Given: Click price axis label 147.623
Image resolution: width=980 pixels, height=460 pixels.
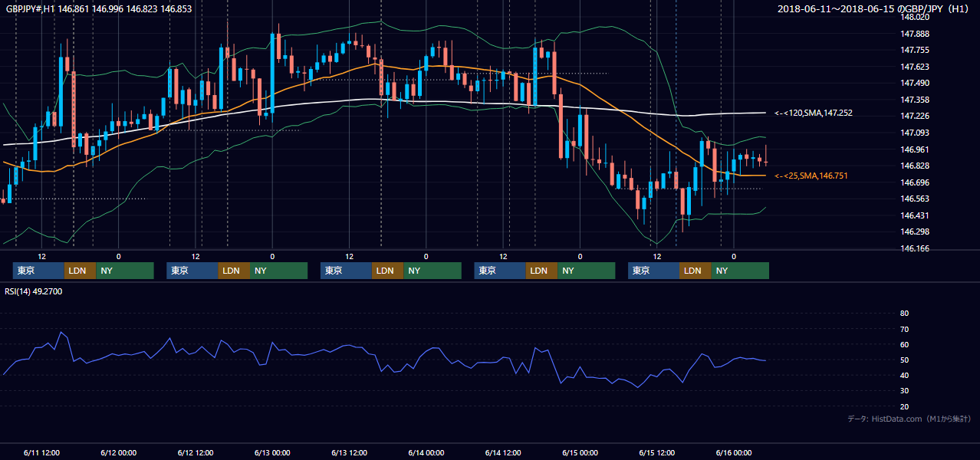Looking at the screenshot, I should click(914, 67).
